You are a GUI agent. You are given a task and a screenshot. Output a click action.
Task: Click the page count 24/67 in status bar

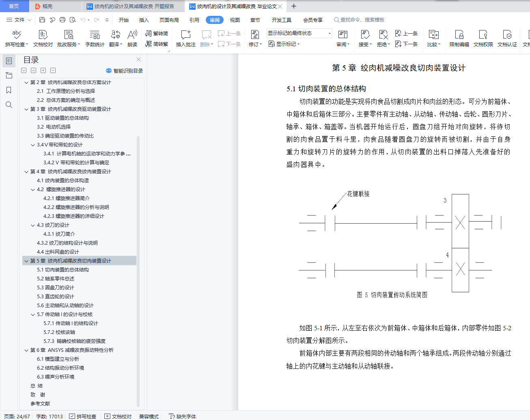pyautogui.click(x=17, y=416)
